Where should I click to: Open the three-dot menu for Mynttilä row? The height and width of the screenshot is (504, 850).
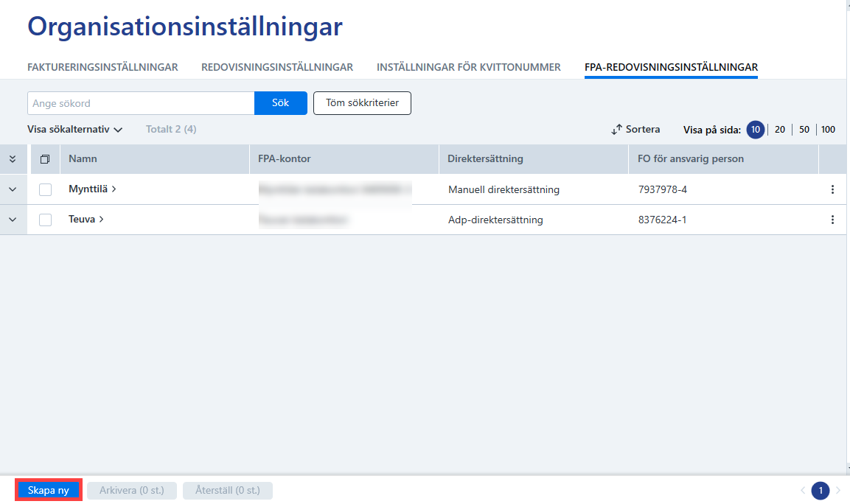832,189
